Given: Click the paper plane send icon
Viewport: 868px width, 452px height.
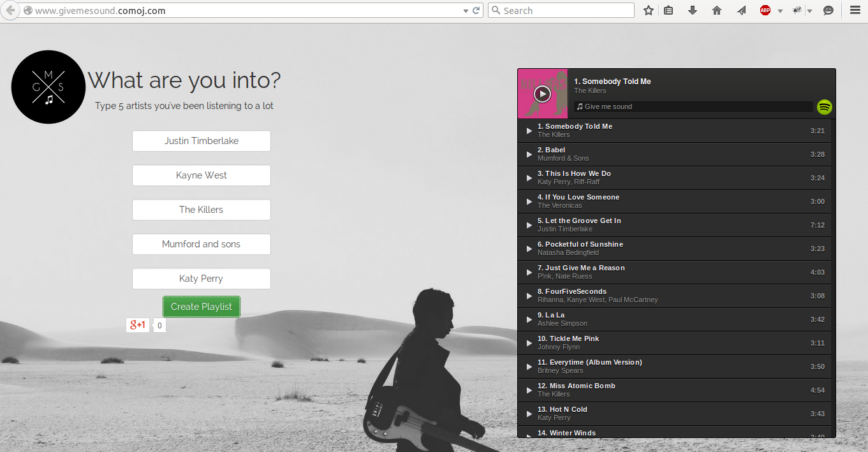Looking at the screenshot, I should [741, 10].
